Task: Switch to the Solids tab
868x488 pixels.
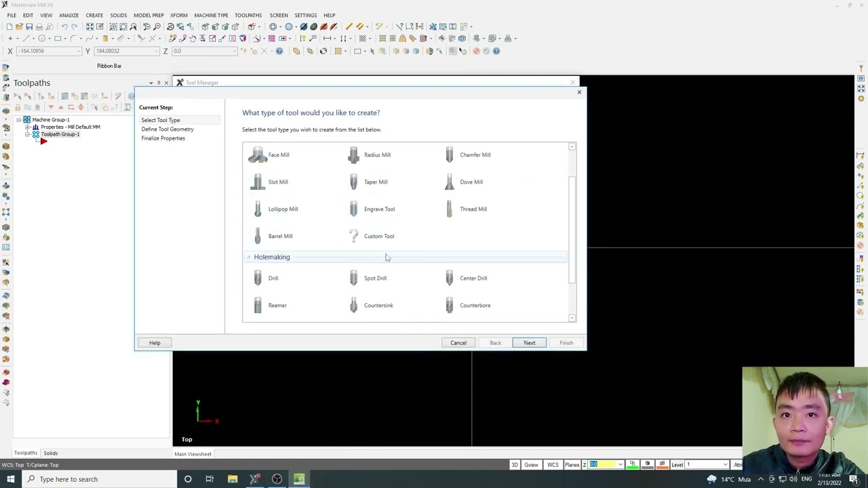Action: click(x=51, y=453)
